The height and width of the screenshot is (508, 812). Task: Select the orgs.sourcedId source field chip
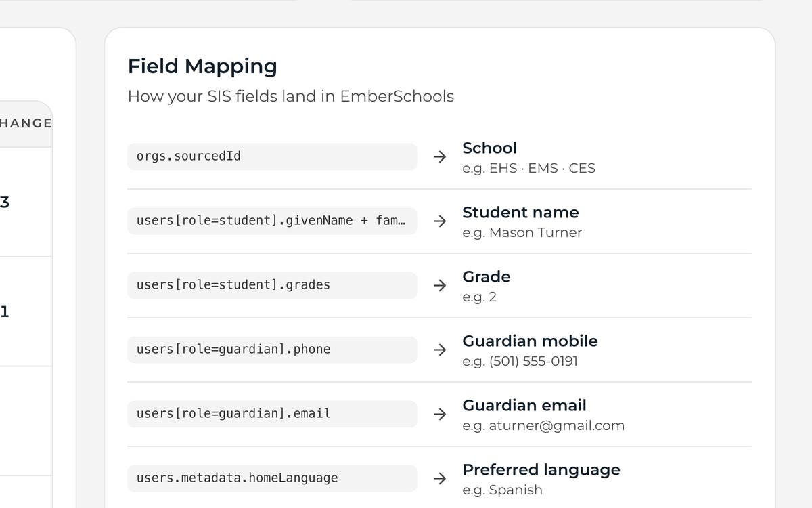pyautogui.click(x=272, y=156)
